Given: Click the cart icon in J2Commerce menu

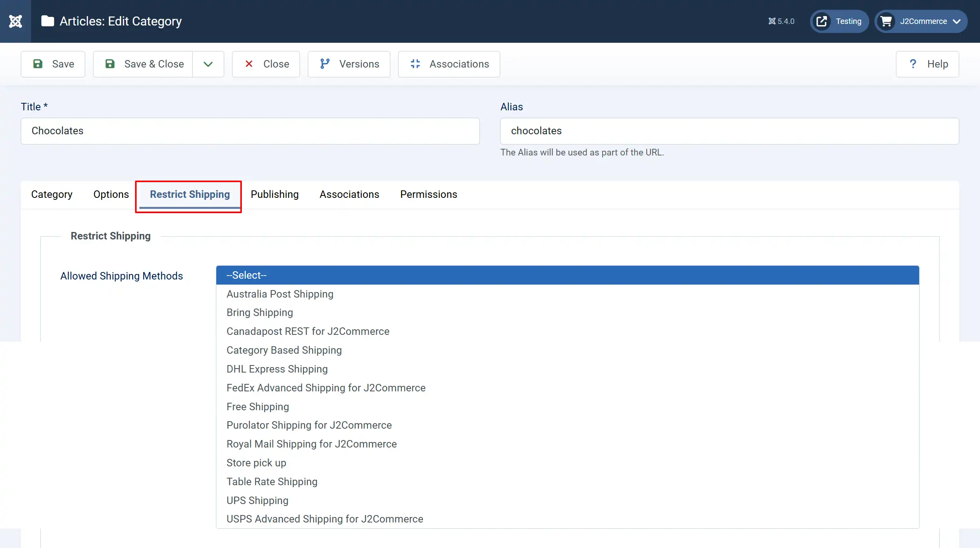Looking at the screenshot, I should (886, 21).
